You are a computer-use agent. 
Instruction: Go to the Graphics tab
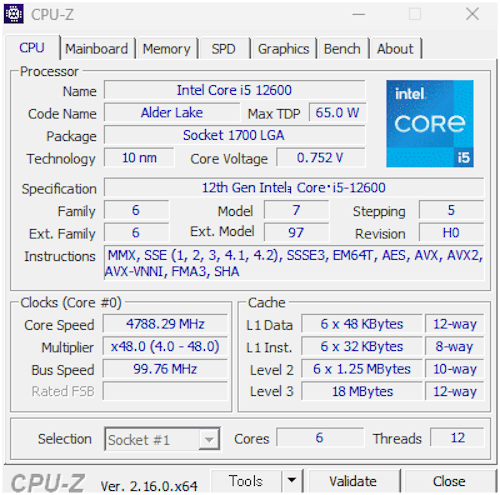pos(283,49)
